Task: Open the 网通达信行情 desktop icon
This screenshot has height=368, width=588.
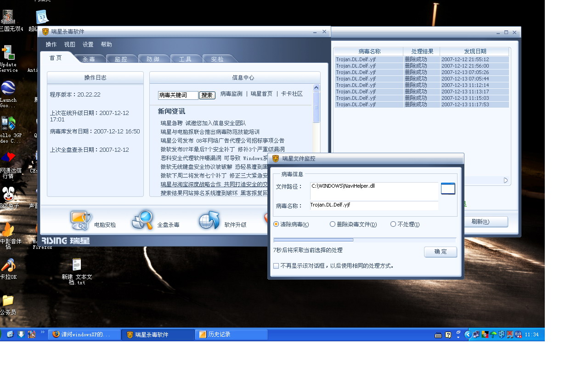Action: [x=8, y=159]
